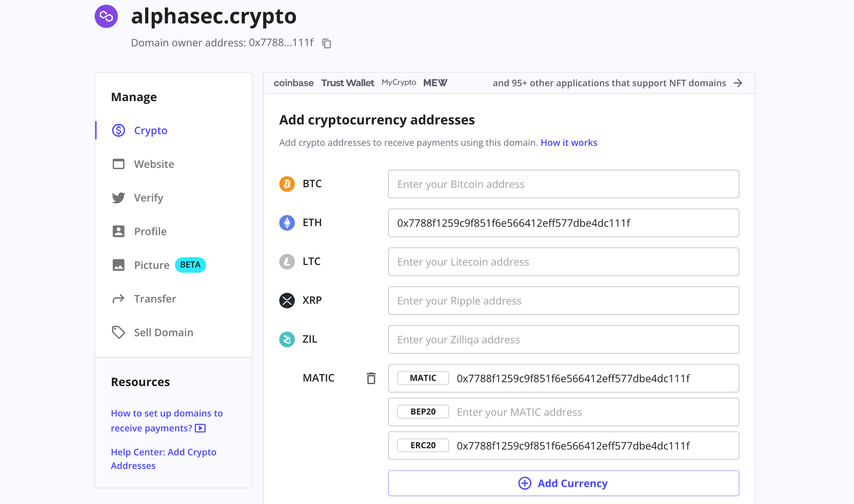Click the Manage heading
The image size is (854, 504).
tap(134, 97)
